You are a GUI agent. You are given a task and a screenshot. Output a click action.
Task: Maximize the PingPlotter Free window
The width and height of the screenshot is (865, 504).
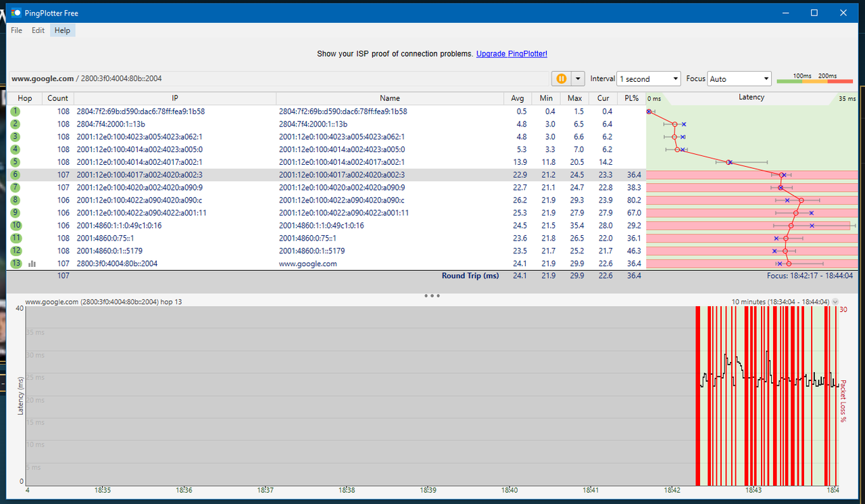tap(814, 12)
